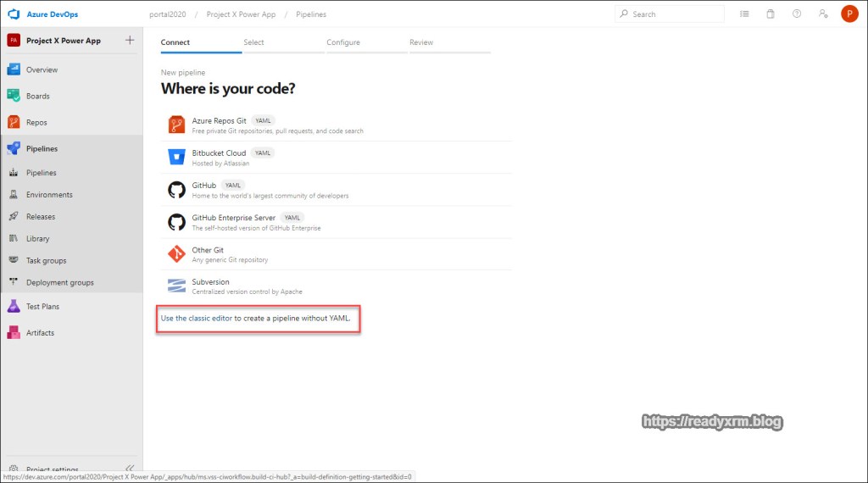Viewport: 868px width, 483px height.
Task: Collapse the sidebar with the double chevron
Action: click(130, 469)
